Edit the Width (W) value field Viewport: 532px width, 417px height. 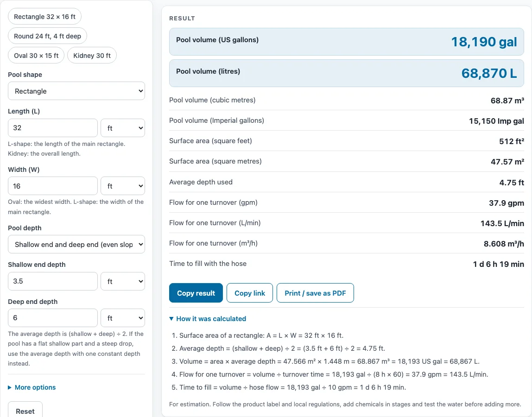coord(52,186)
